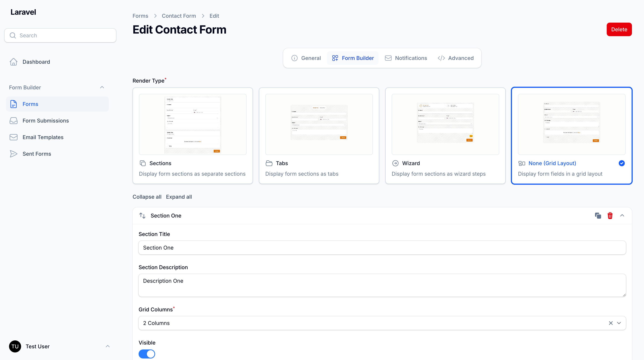Switch to the Notifications tab
Screen dimensions: 644x360
406,58
